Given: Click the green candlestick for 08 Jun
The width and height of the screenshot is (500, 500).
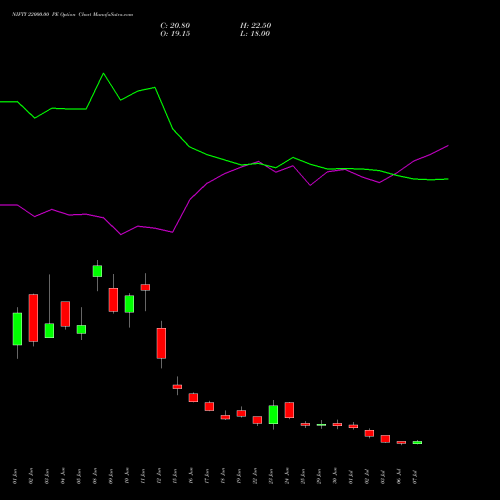Looking at the screenshot, I should [x=97, y=271].
